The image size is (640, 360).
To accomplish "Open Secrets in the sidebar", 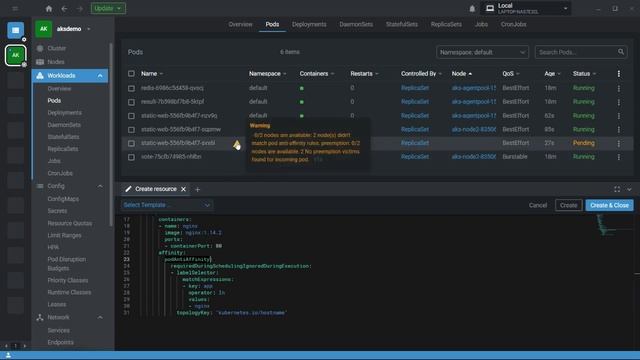I will (x=57, y=211).
